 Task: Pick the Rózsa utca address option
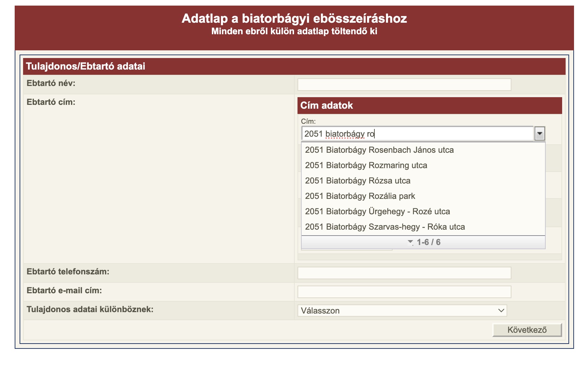tap(357, 181)
